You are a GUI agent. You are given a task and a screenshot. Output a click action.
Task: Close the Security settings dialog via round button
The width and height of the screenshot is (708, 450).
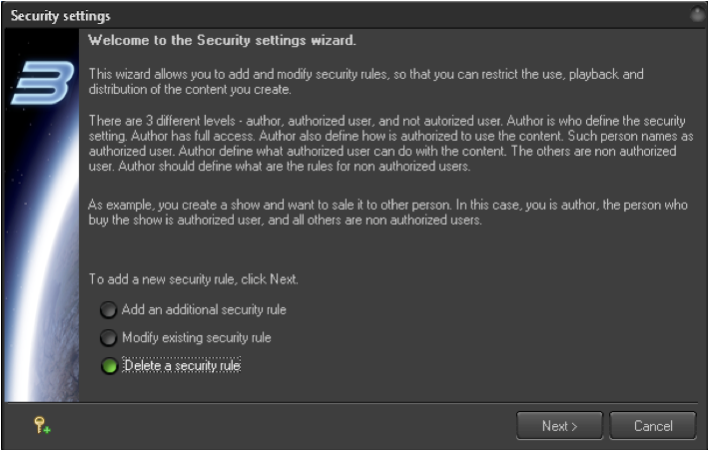[x=698, y=14]
